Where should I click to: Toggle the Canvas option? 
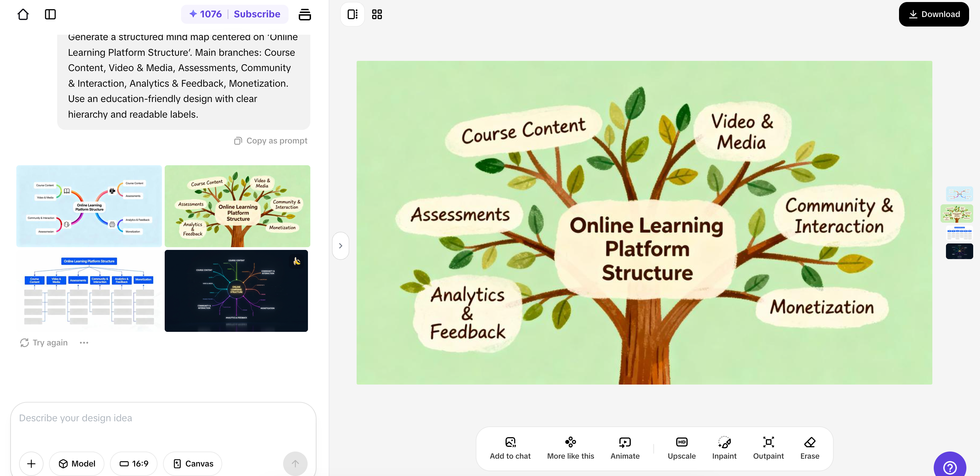[x=193, y=463]
